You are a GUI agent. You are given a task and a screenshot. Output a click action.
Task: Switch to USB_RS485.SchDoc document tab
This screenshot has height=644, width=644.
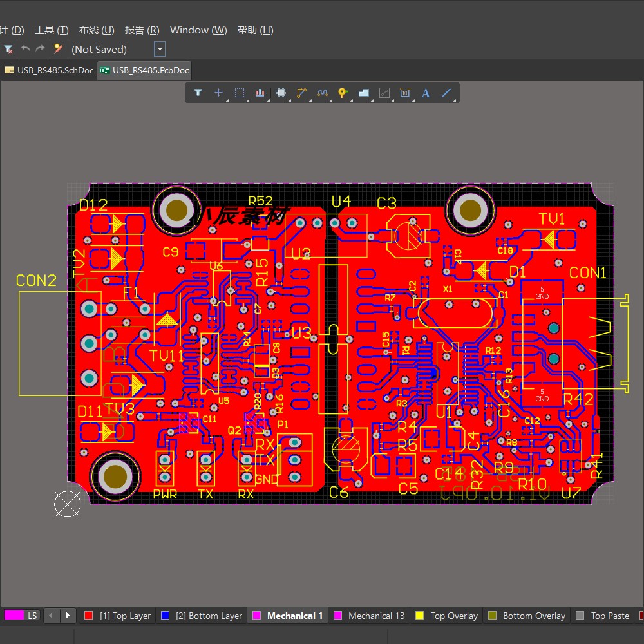50,70
